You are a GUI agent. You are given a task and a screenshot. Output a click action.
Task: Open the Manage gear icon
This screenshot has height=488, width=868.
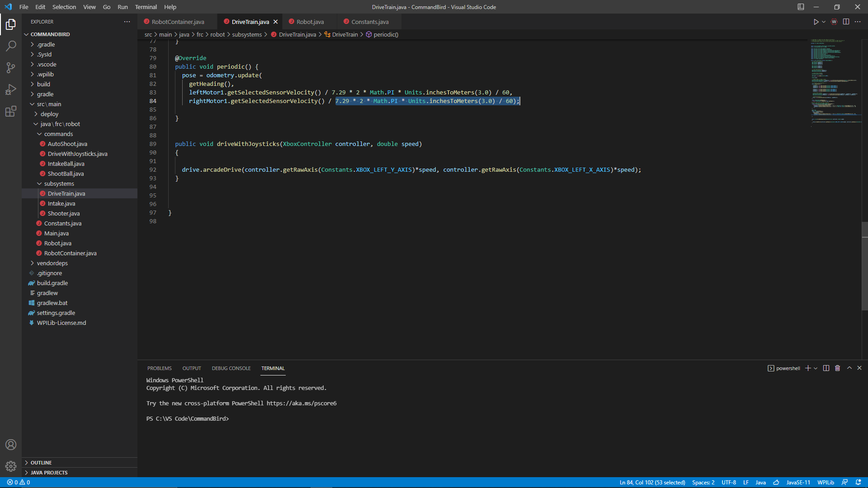coord(11,466)
